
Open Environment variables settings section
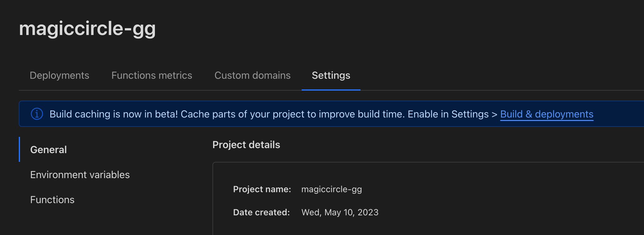pyautogui.click(x=80, y=175)
